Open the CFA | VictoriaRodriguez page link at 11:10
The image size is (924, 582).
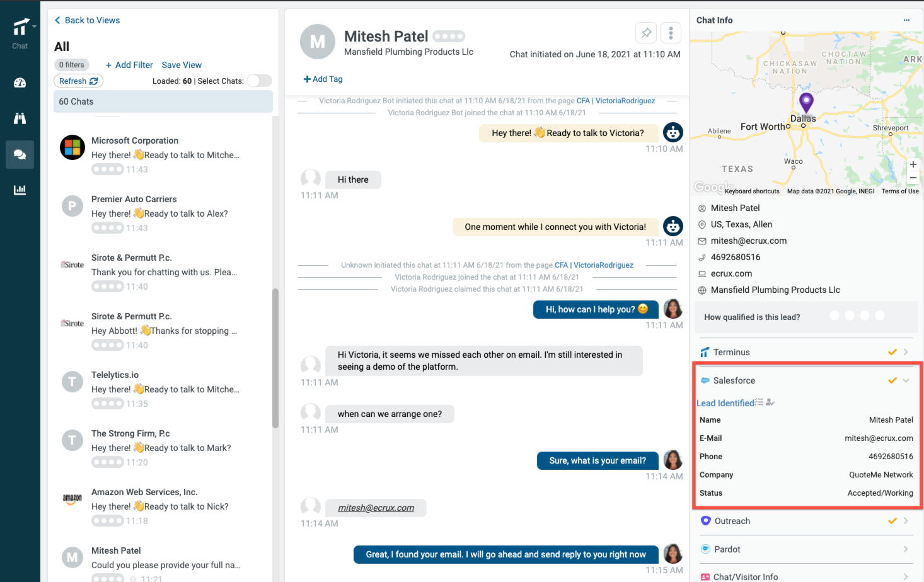click(616, 101)
